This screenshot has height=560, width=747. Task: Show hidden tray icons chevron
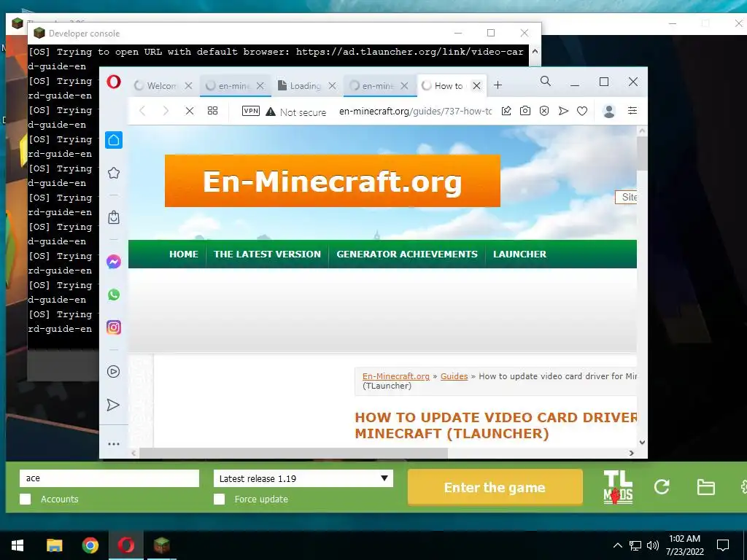coord(617,545)
